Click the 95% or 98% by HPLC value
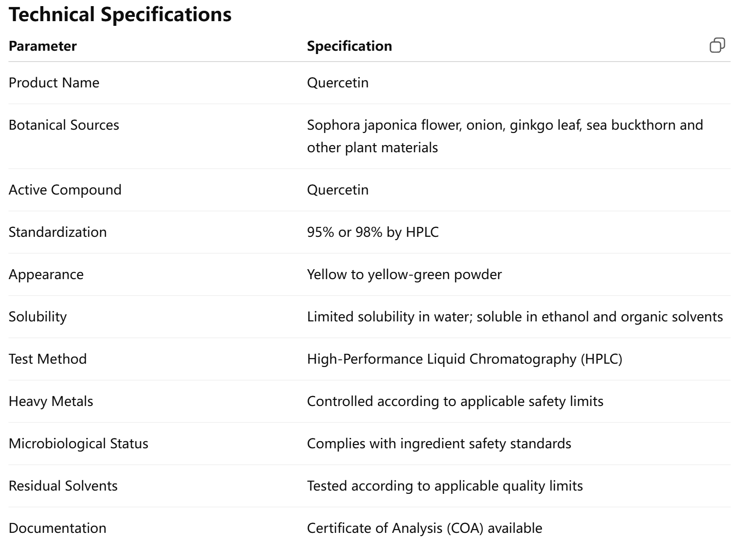This screenshot has width=756, height=546. pos(372,232)
